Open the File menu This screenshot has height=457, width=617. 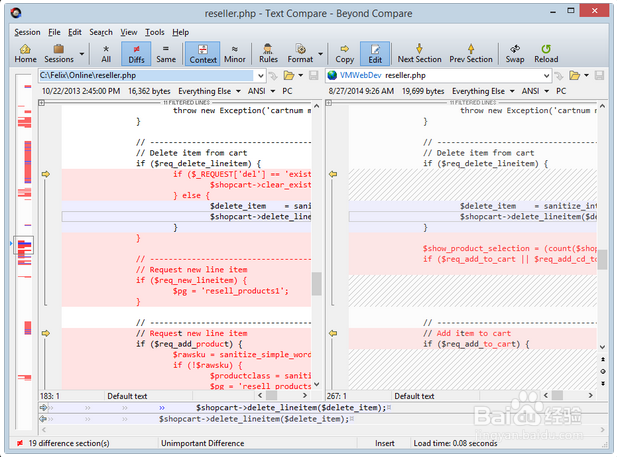point(54,32)
